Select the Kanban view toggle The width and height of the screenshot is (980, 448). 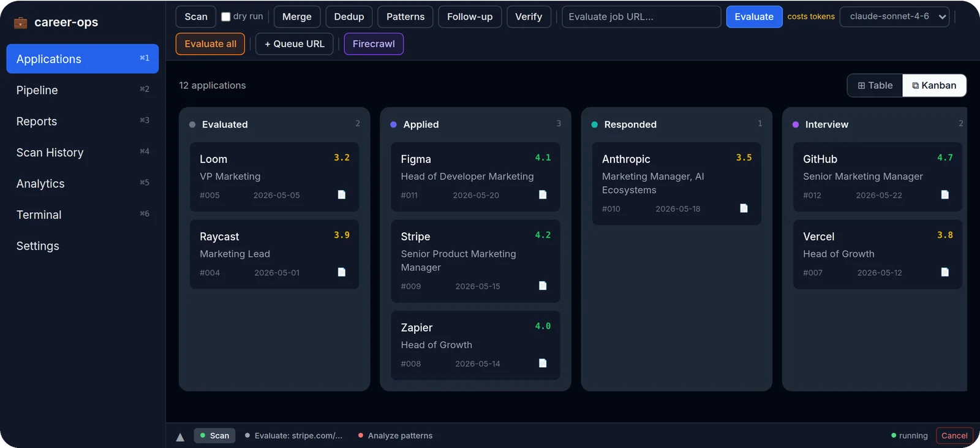click(934, 85)
